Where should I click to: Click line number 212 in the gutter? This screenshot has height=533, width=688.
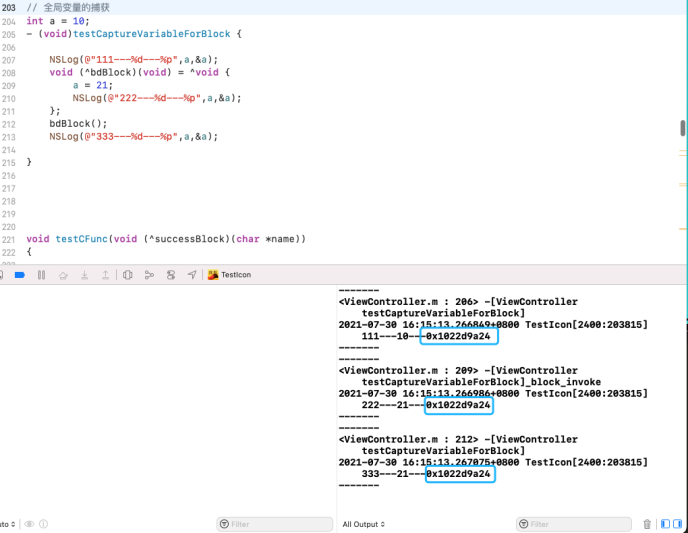click(x=8, y=124)
